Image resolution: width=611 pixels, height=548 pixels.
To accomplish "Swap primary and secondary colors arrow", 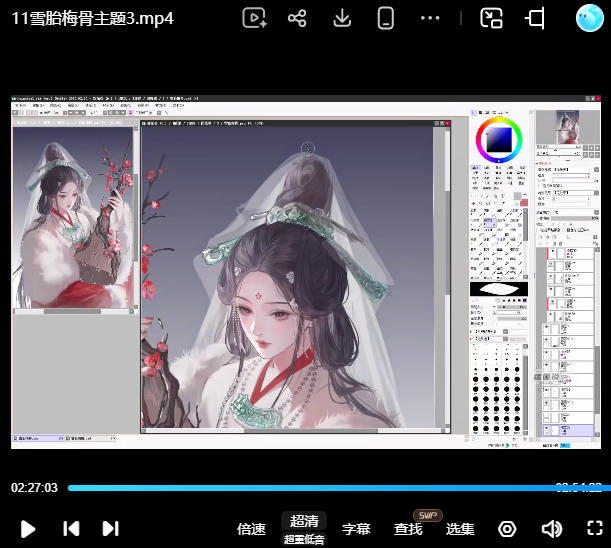I will [525, 194].
